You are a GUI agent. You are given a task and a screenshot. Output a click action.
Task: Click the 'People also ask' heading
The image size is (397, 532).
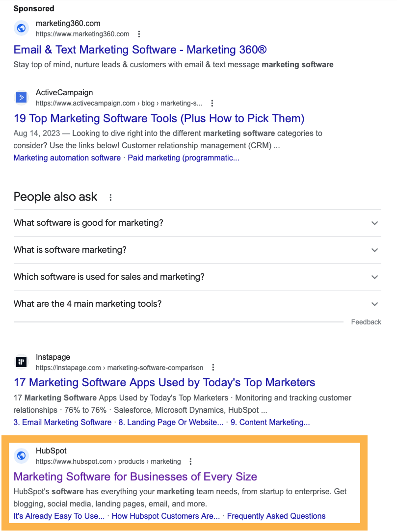[55, 197]
